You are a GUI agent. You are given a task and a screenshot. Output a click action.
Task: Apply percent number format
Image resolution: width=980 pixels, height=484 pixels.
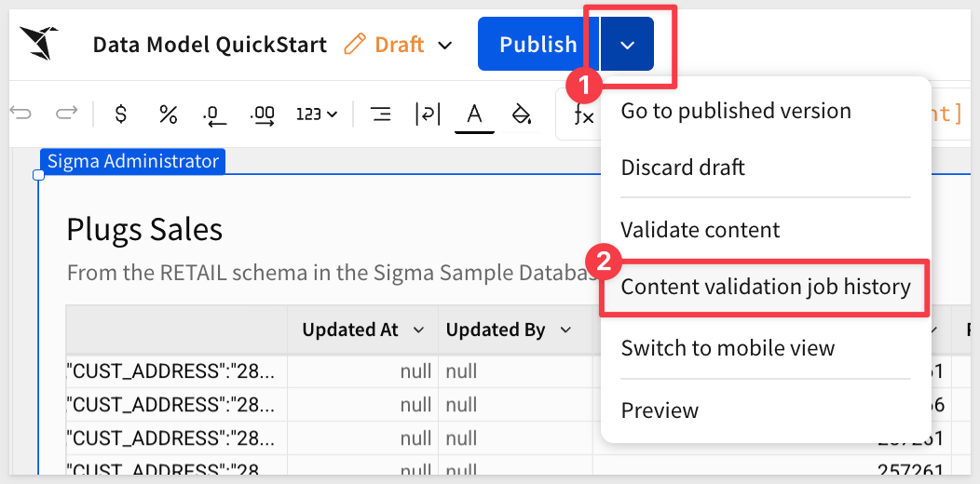(x=168, y=114)
